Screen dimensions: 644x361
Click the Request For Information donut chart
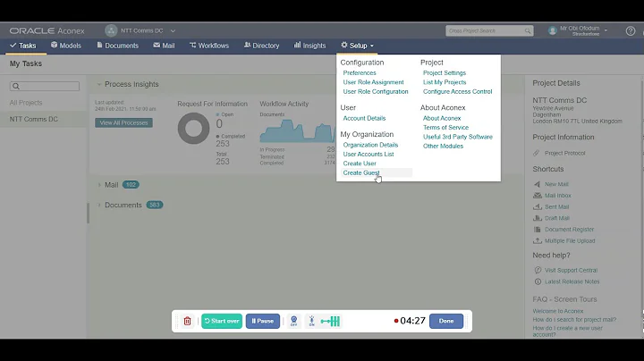click(x=193, y=129)
